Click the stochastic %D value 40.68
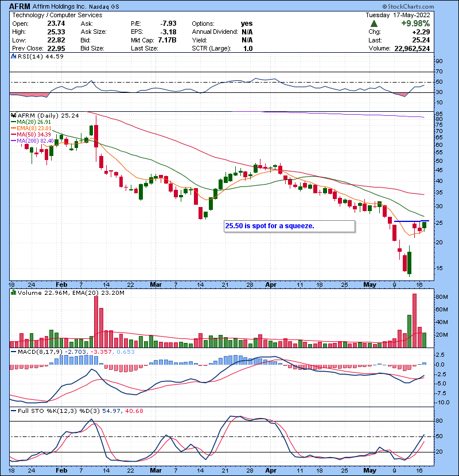 pos(134,411)
